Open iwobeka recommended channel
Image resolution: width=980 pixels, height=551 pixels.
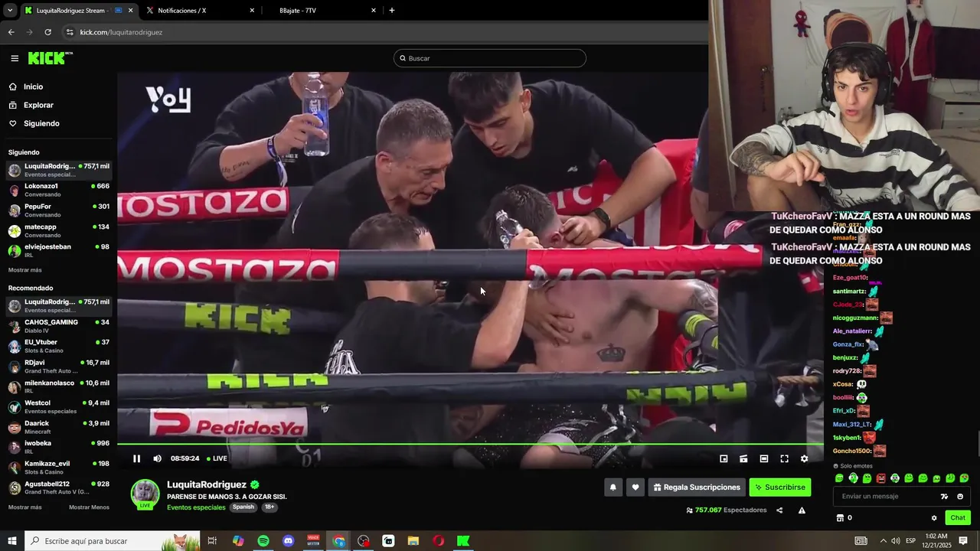(x=59, y=447)
